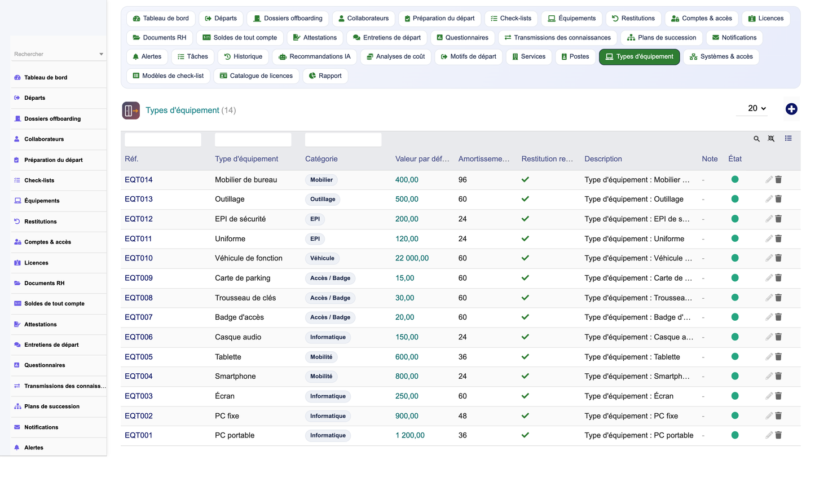This screenshot has height=504, width=815.
Task: Click the Réf. filter input field
Action: click(163, 140)
